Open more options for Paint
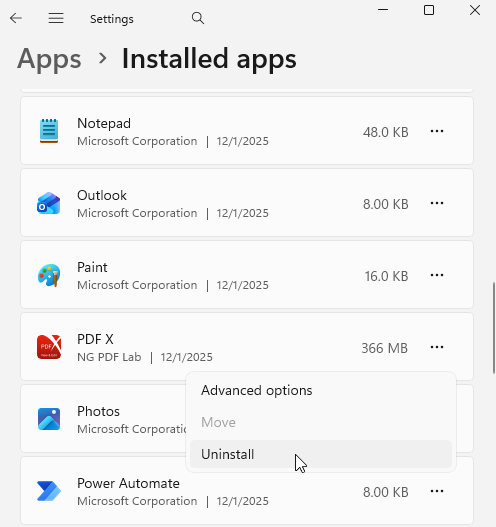This screenshot has height=527, width=496. (437, 275)
